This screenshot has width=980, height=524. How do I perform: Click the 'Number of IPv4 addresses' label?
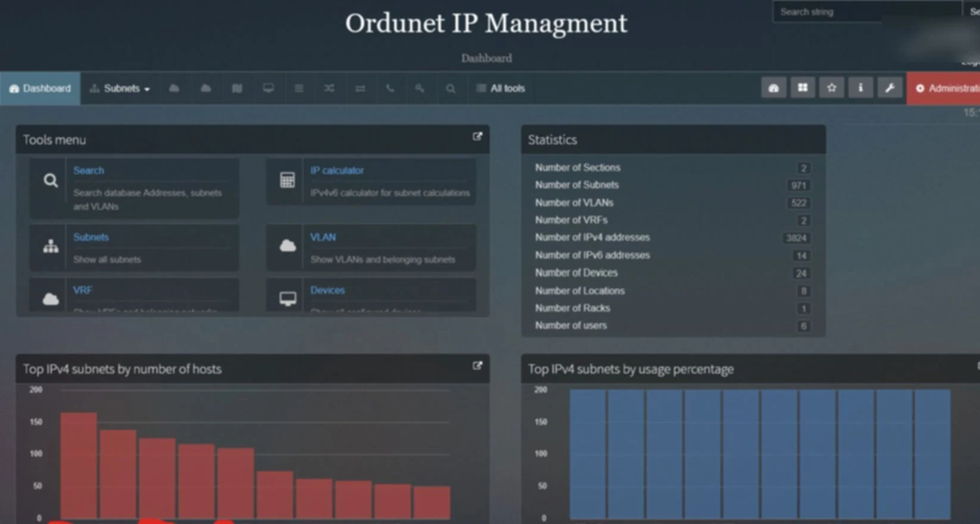click(x=592, y=238)
